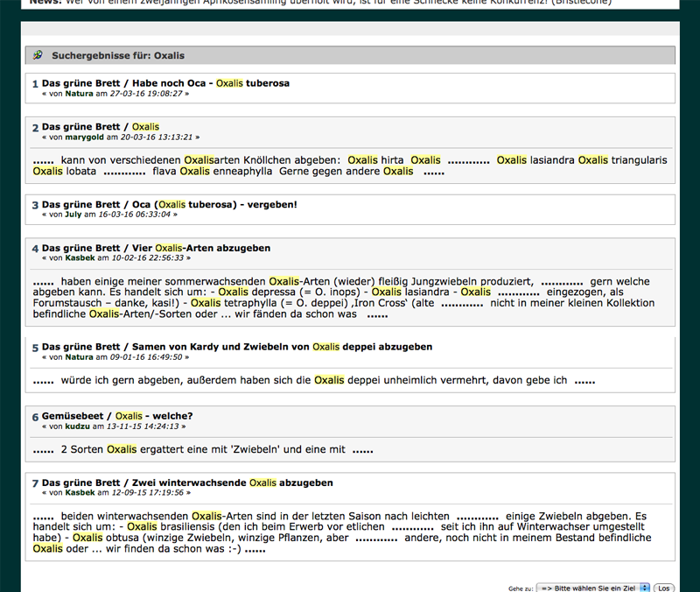Open topic 'Habe noch Oca - Oxalis tuberosa'
This screenshot has height=592, width=700.
pyautogui.click(x=211, y=83)
